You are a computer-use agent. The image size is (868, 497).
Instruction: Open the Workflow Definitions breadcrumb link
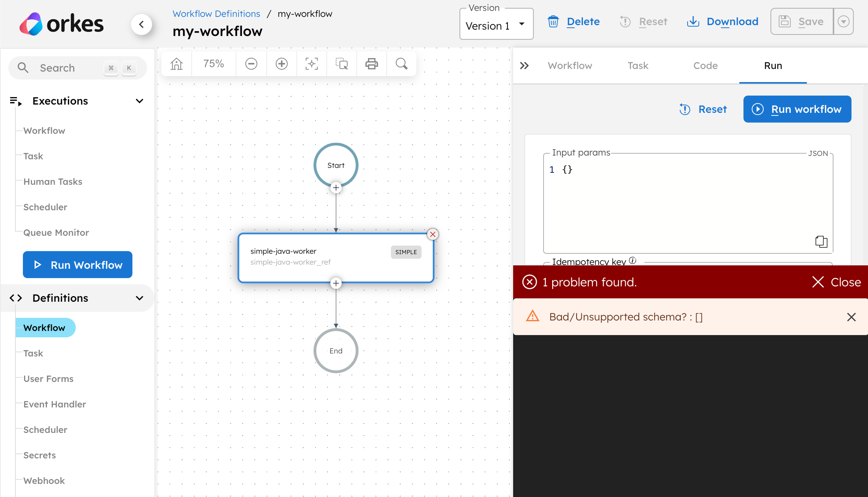pyautogui.click(x=216, y=14)
